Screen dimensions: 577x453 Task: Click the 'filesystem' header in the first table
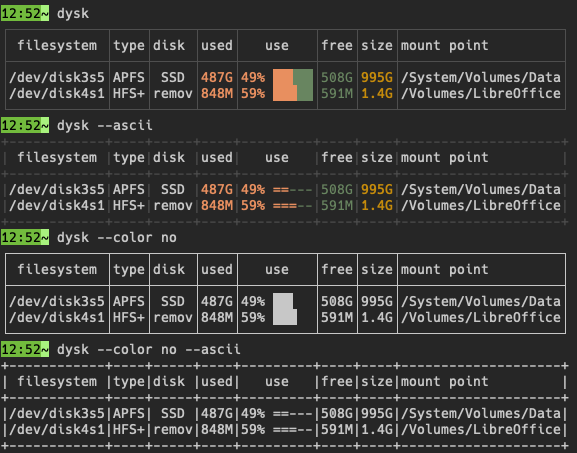pos(57,45)
